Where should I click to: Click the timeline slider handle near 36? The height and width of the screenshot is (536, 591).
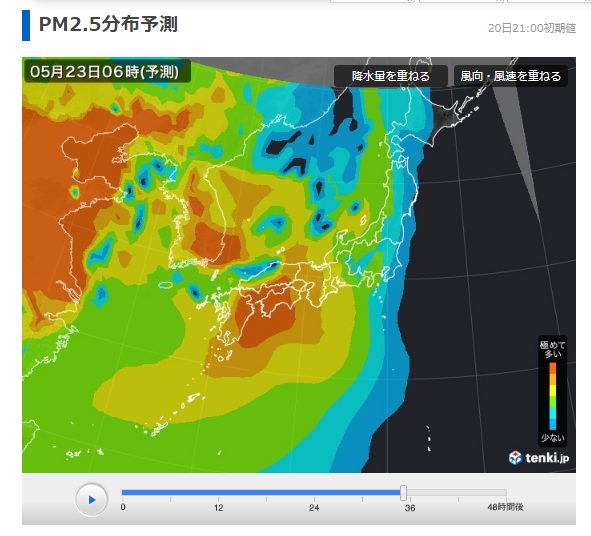[403, 493]
